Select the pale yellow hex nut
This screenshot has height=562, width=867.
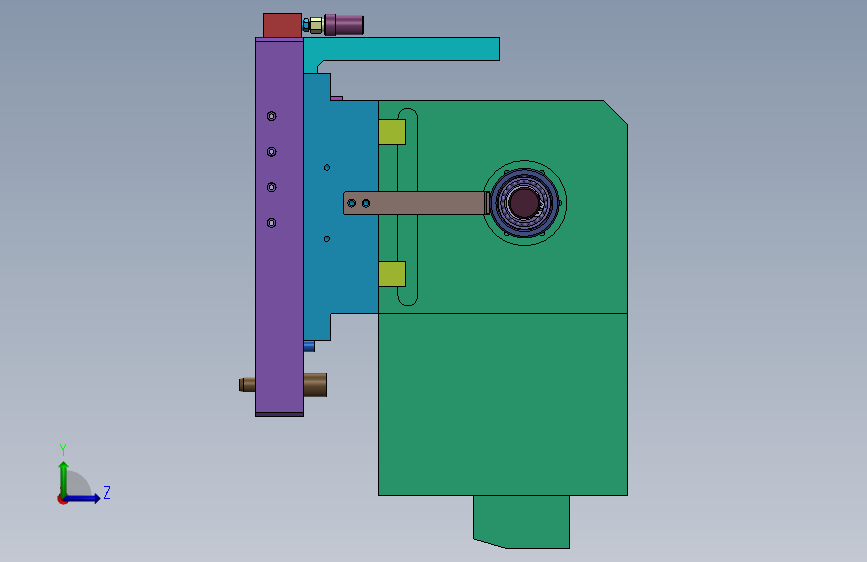(316, 25)
